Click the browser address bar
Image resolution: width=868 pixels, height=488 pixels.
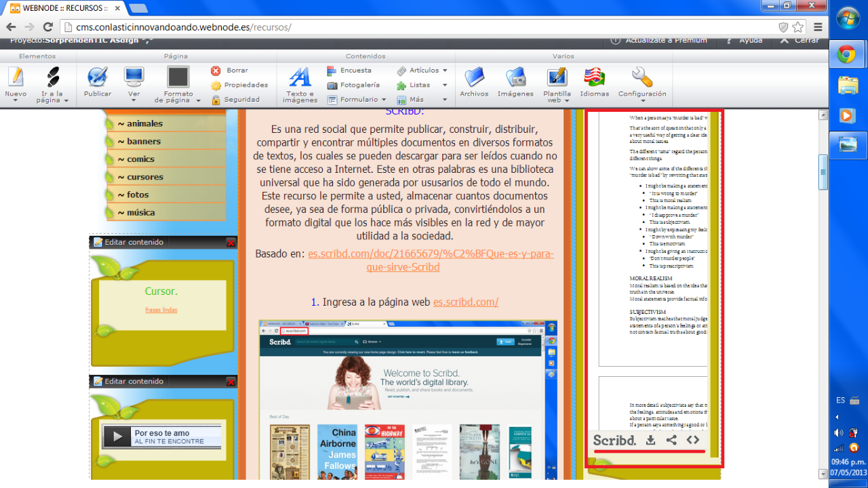pos(407,27)
